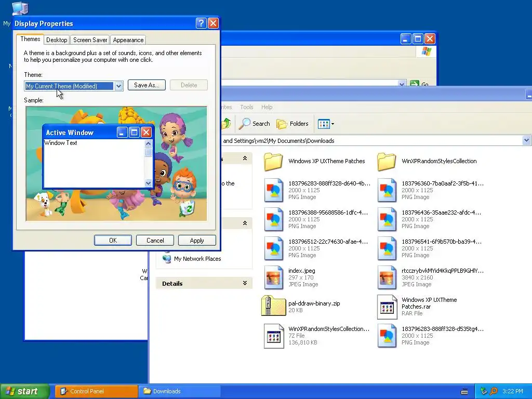Select PNG icon for 183796388-95688586-1dfc-4
532x399 pixels.
(x=273, y=220)
